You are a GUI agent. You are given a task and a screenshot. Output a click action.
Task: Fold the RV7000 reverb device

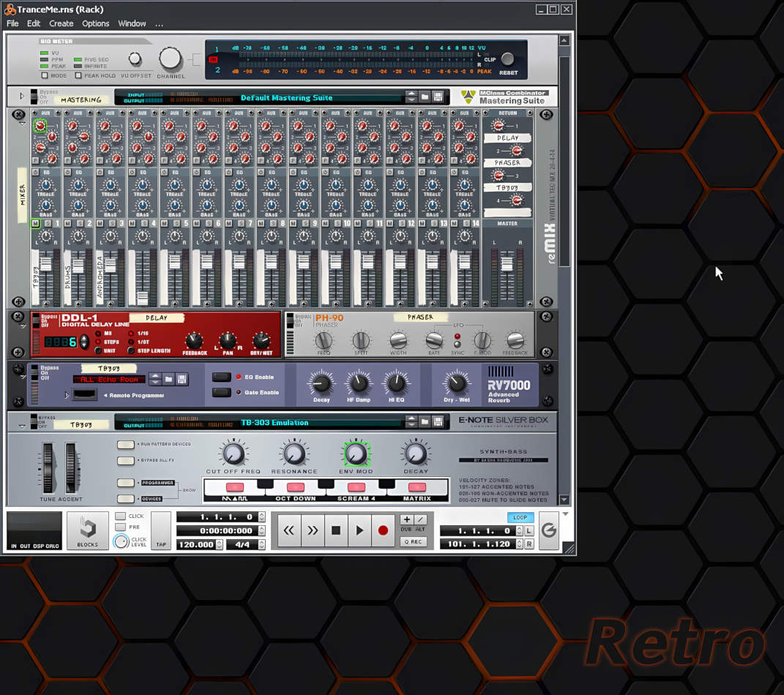point(22,377)
